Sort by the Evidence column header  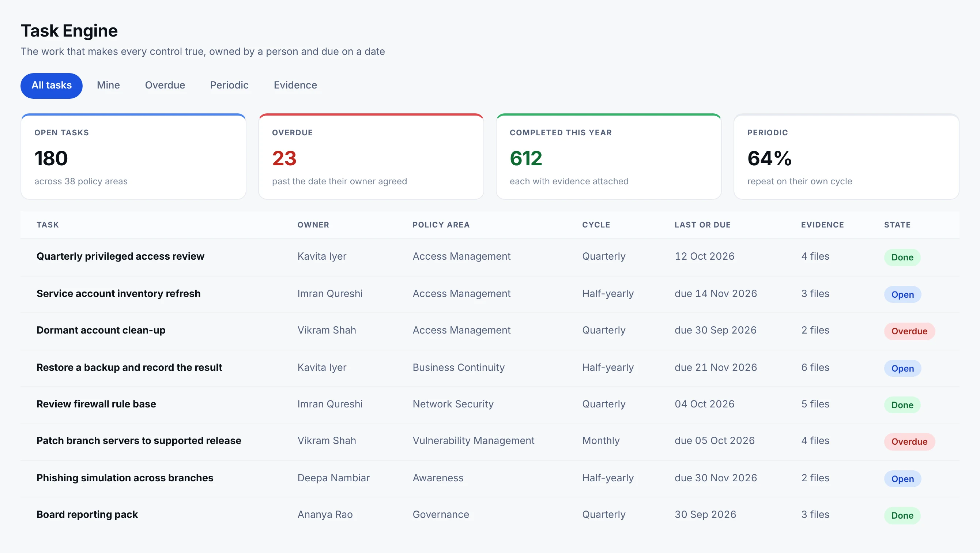(x=822, y=225)
